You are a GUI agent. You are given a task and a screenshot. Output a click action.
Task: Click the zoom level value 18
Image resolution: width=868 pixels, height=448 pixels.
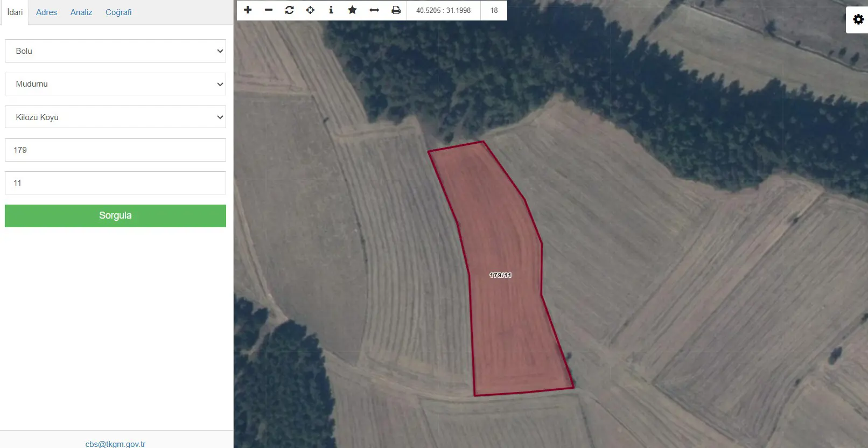coord(494,10)
